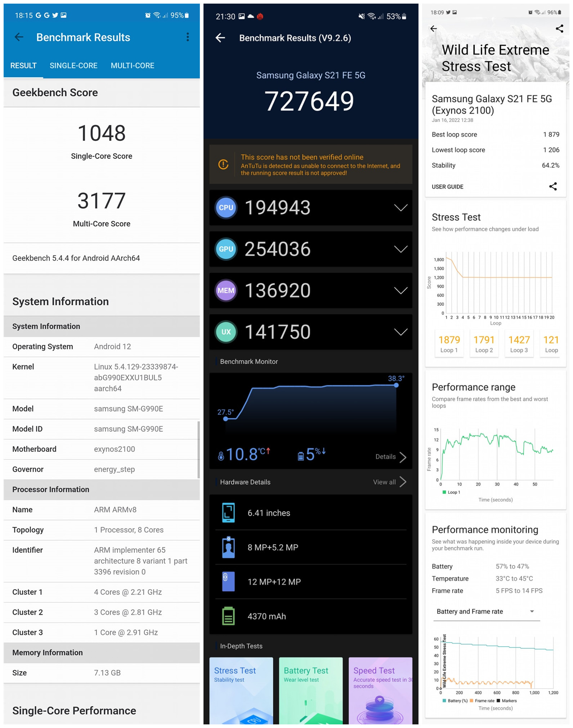Tap Temperature value 33°C to 45°C
The height and width of the screenshot is (728, 573).
[x=514, y=578]
